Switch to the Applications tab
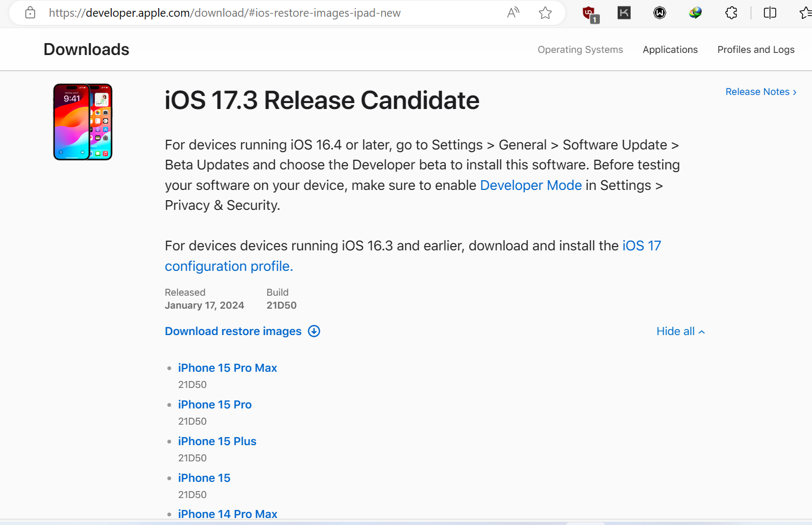 tap(670, 50)
